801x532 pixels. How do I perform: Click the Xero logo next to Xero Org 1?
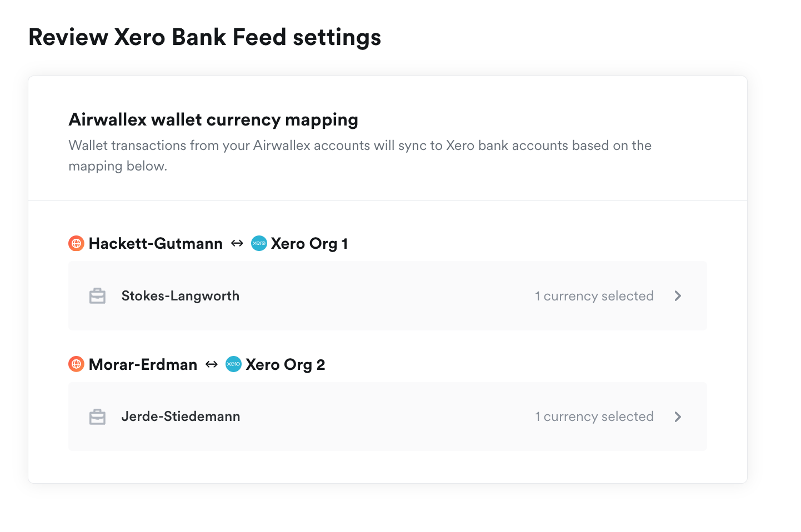tap(259, 243)
